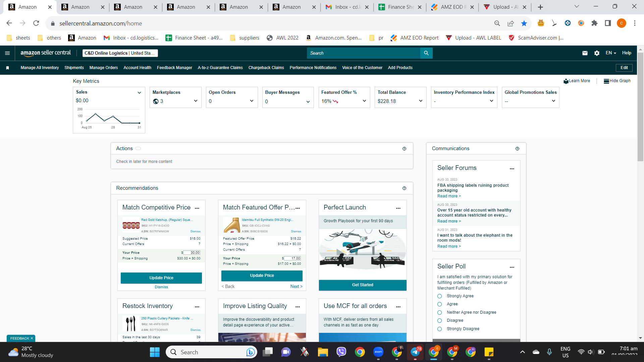Image resolution: width=644 pixels, height=362 pixels.
Task: Open Telegram from the taskbar
Action: point(415,352)
